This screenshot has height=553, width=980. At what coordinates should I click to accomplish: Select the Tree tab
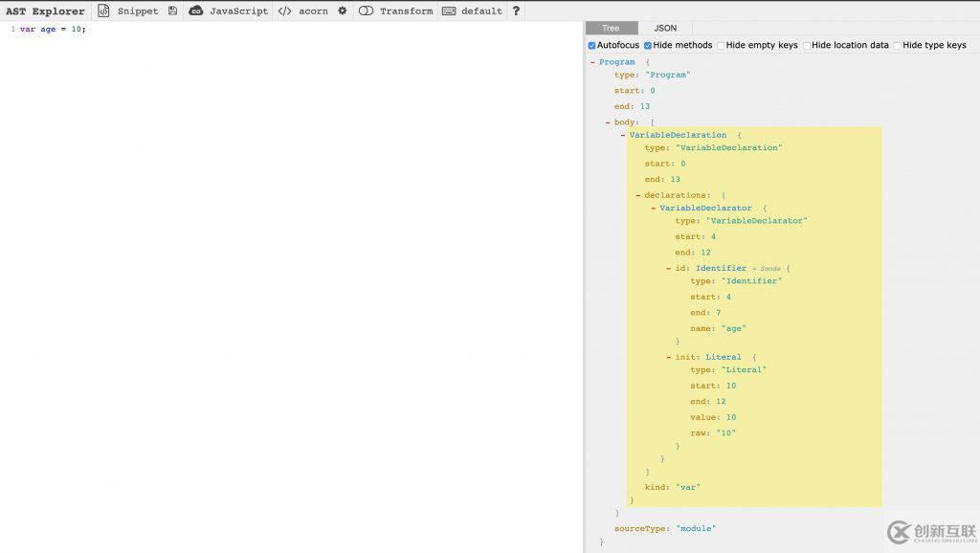tap(611, 28)
